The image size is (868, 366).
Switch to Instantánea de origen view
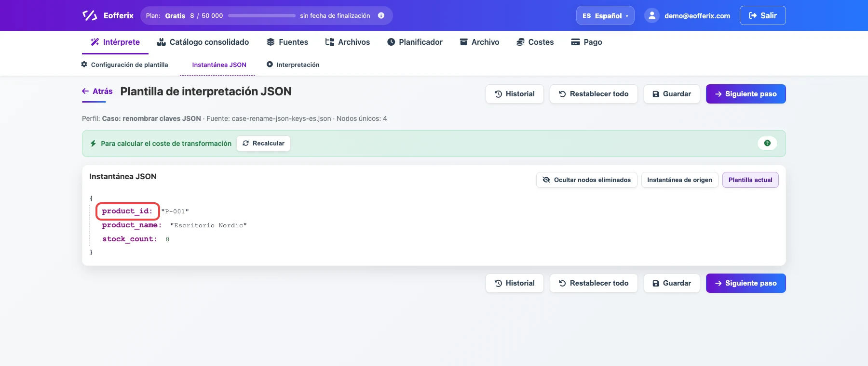click(x=679, y=180)
